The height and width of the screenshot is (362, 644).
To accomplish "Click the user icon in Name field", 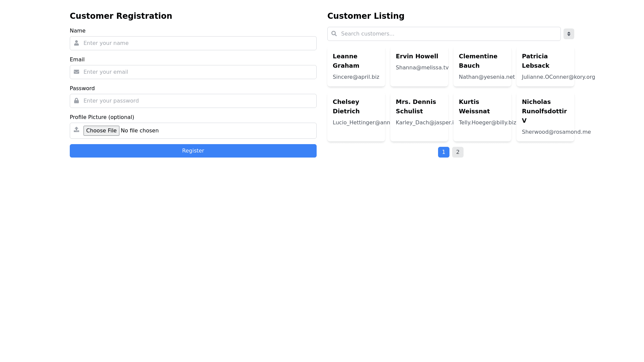I will (x=76, y=43).
